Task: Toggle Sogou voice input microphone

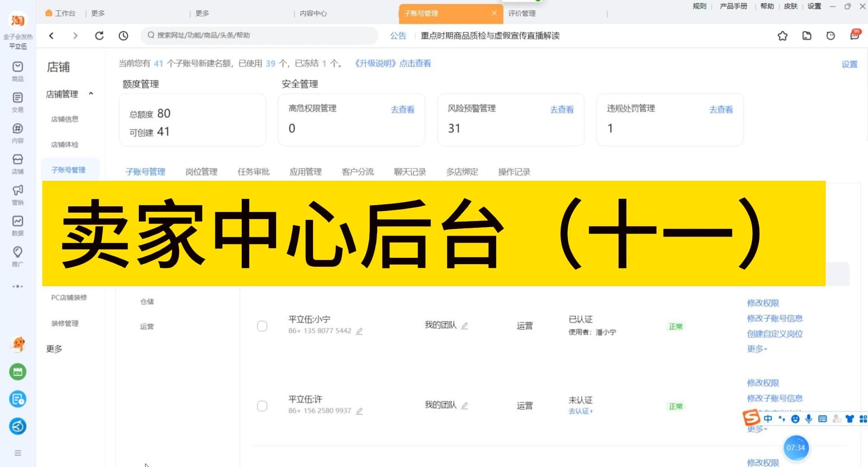Action: (x=809, y=419)
